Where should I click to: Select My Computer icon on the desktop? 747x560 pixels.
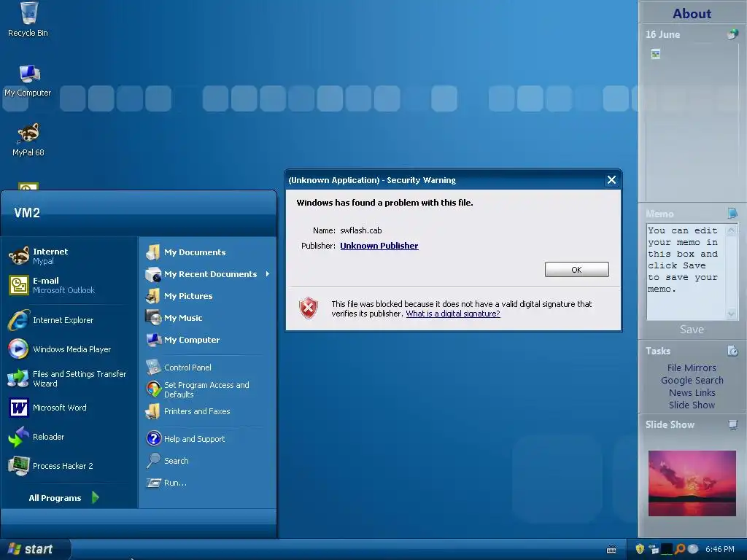[x=28, y=80]
